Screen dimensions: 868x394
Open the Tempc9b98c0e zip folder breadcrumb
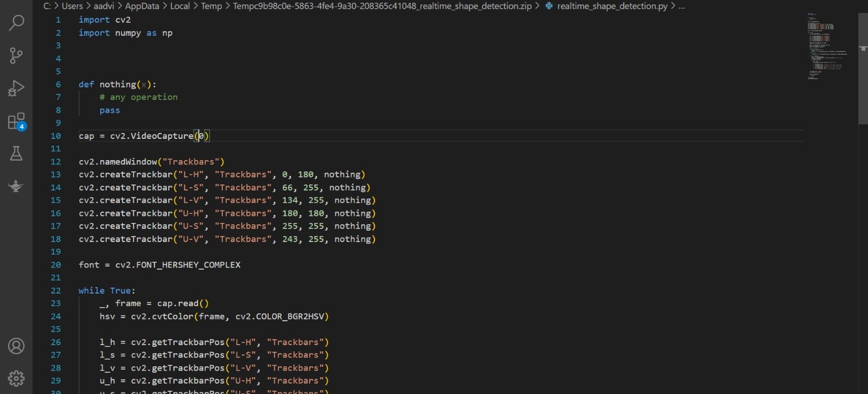[382, 6]
